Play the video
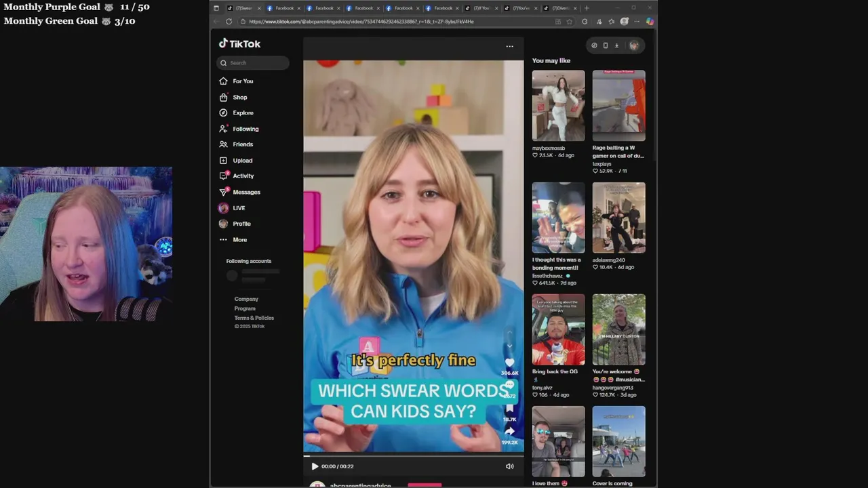This screenshot has width=868, height=488. pyautogui.click(x=315, y=466)
